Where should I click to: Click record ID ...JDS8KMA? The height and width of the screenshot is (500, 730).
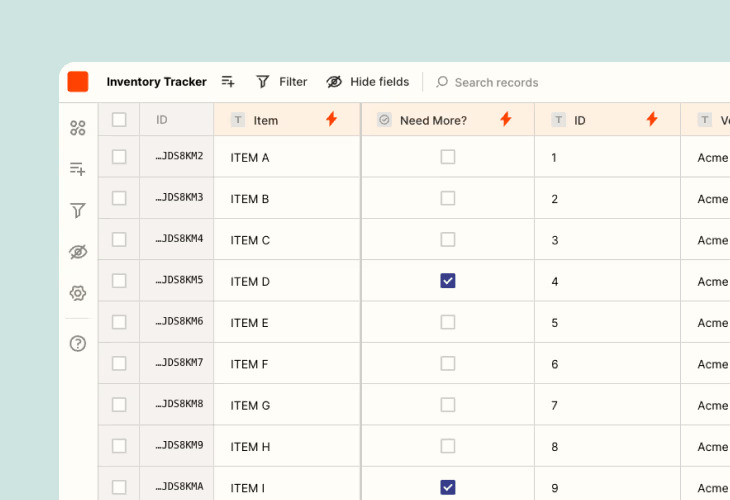(179, 486)
